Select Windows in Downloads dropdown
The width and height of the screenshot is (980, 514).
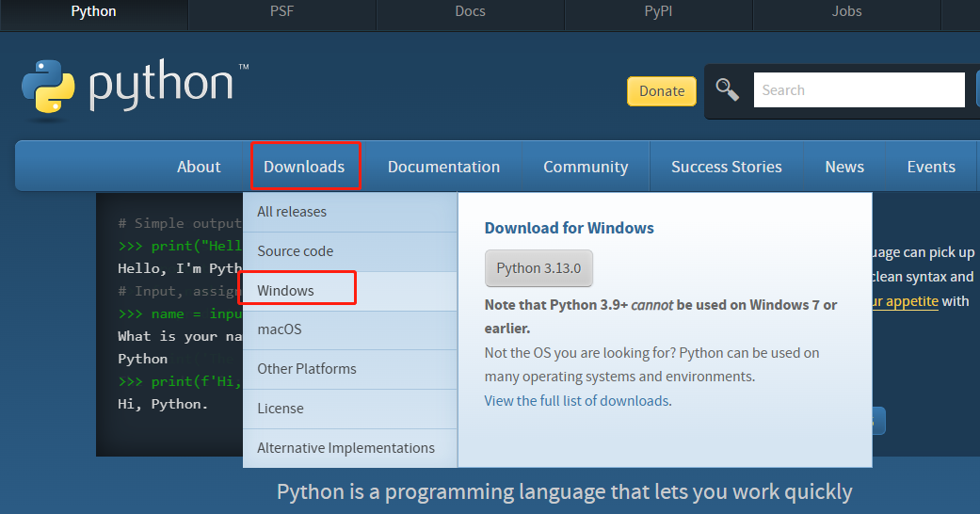pos(350,291)
